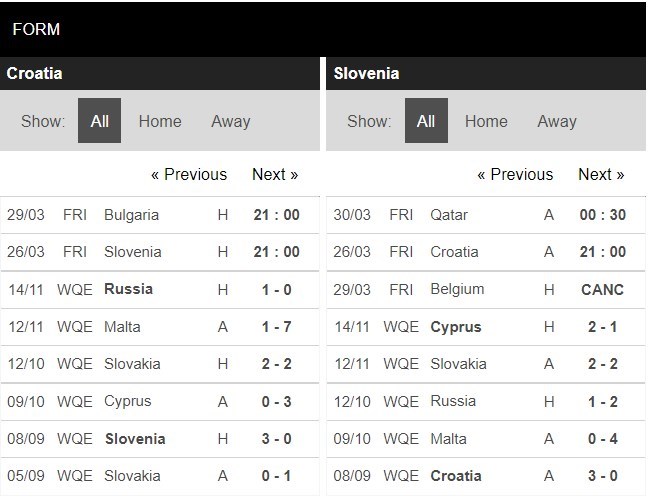Show Slovenia Away matches only
Image resolution: width=650 pixels, height=502 pixels.
(557, 121)
